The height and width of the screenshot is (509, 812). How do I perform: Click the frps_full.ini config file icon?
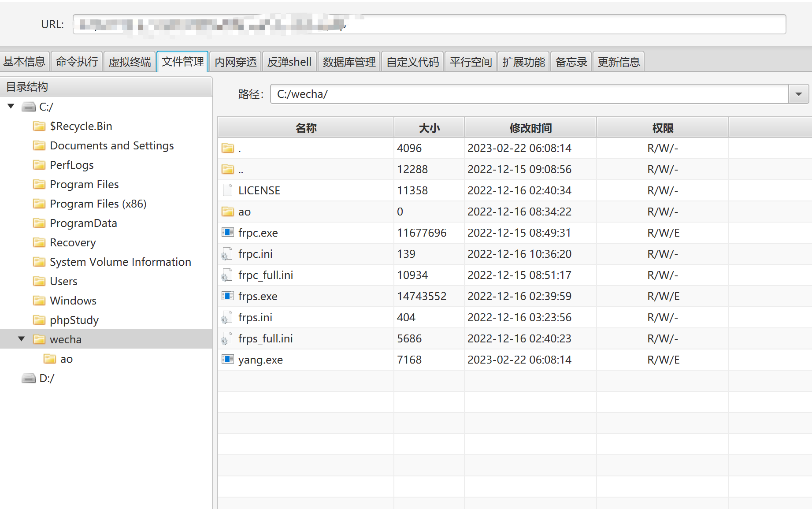click(x=227, y=338)
